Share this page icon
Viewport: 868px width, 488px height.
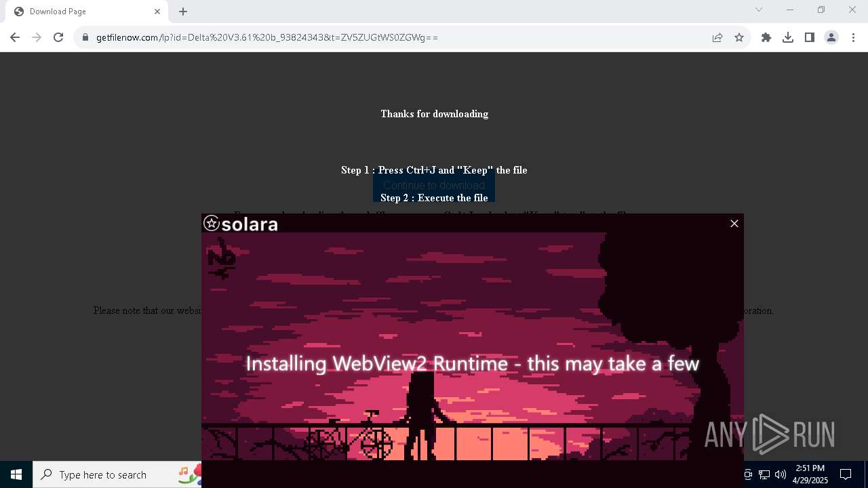(717, 38)
